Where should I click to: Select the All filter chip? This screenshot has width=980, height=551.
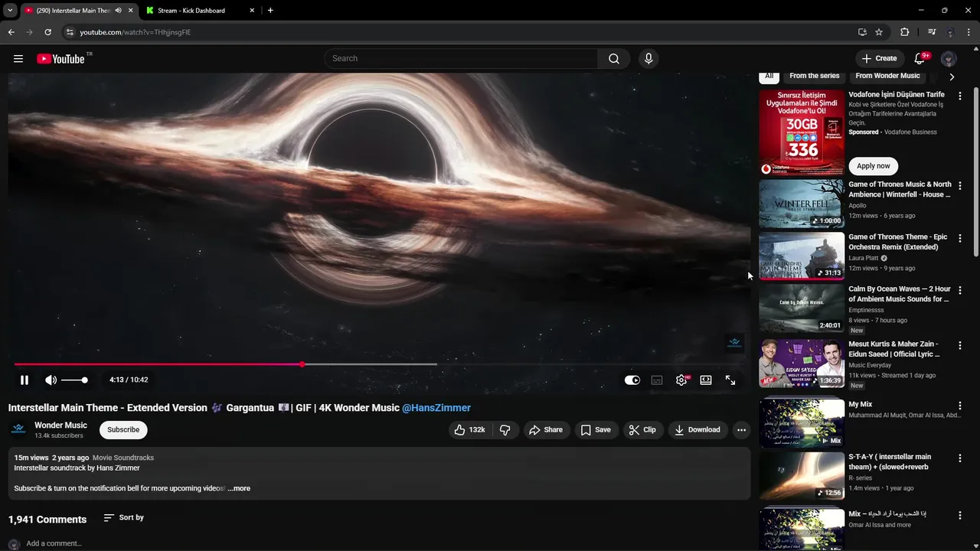(x=769, y=76)
